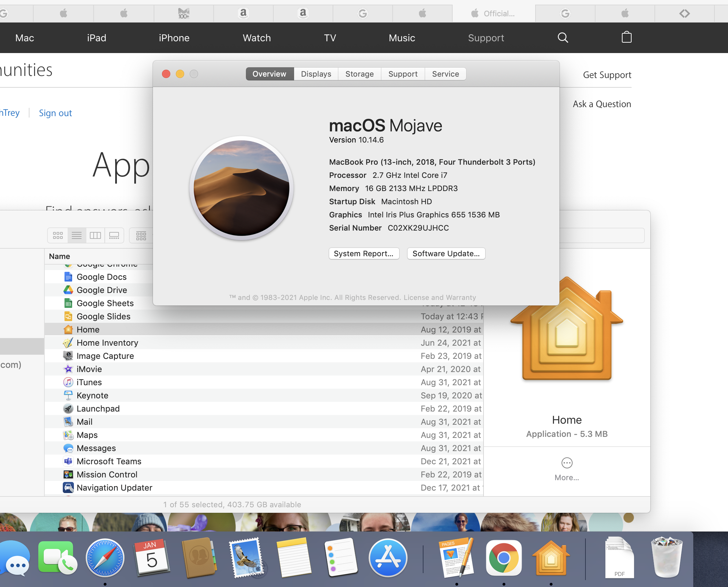Switch Finder to gallery view
The image size is (728, 587).
[114, 236]
